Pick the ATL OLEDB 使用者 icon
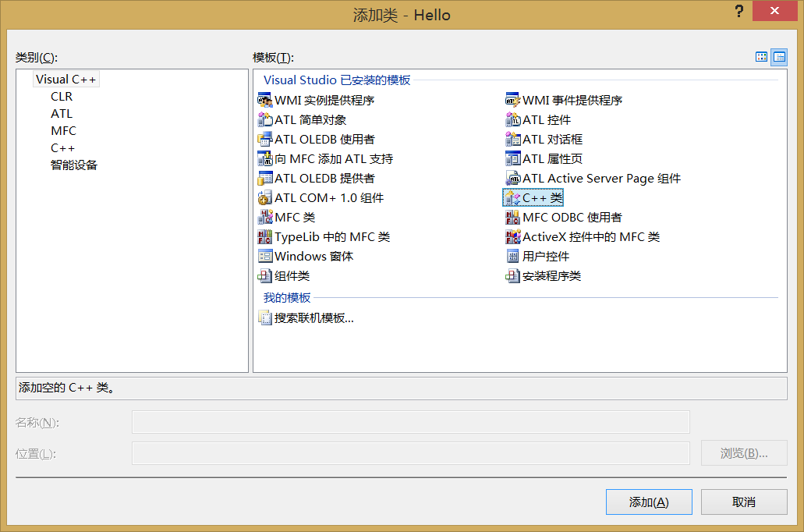The height and width of the screenshot is (532, 804). click(265, 140)
